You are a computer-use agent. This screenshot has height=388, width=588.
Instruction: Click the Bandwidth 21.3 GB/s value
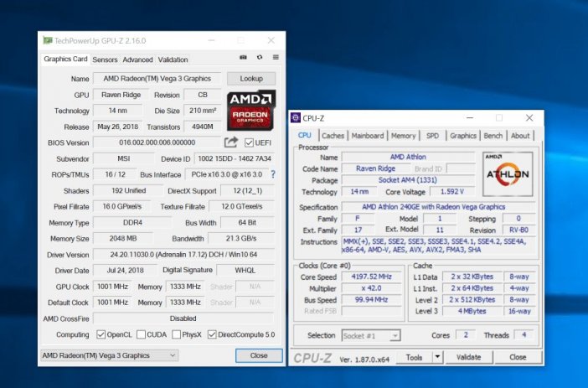(x=241, y=238)
